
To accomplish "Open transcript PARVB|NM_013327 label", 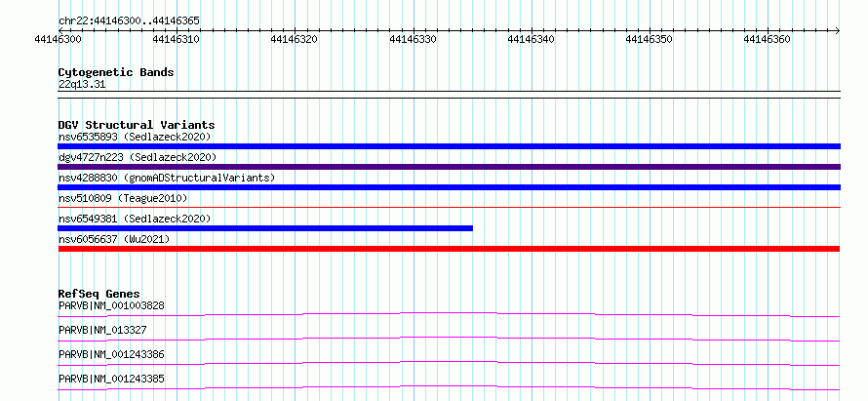I will pos(102,330).
